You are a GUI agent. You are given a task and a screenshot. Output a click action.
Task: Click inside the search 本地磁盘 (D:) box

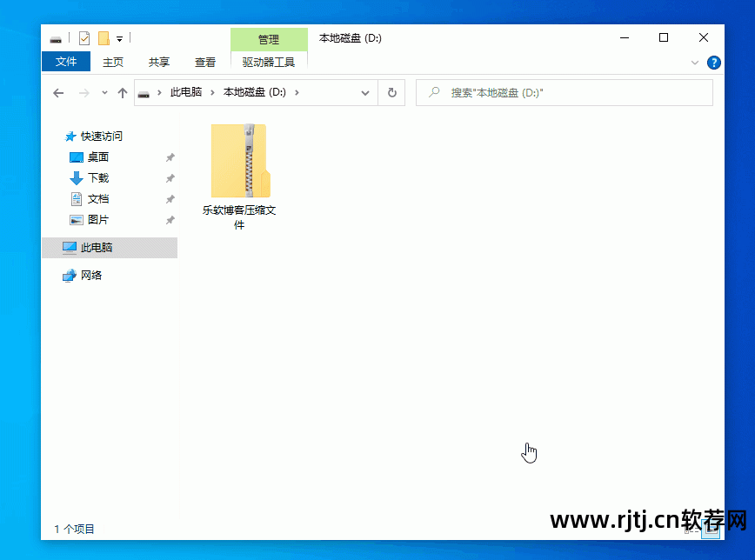[564, 92]
